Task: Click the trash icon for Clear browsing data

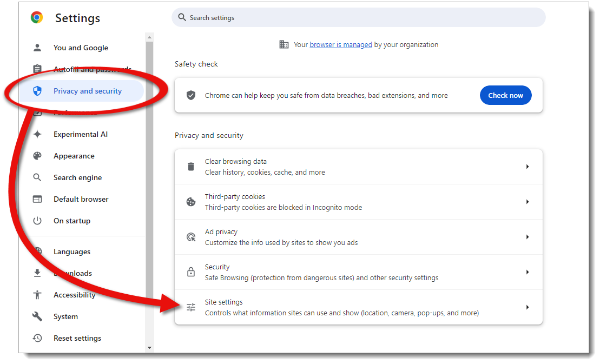Action: (x=191, y=167)
